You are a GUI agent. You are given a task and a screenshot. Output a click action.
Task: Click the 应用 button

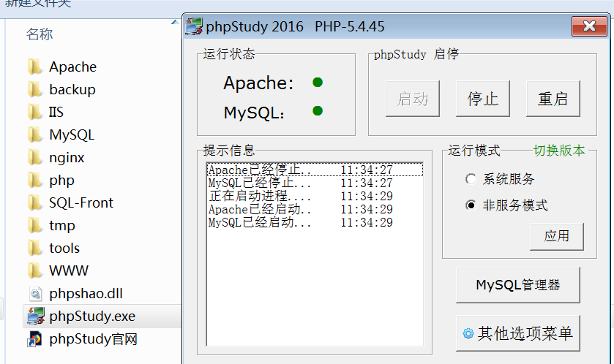[x=556, y=237]
